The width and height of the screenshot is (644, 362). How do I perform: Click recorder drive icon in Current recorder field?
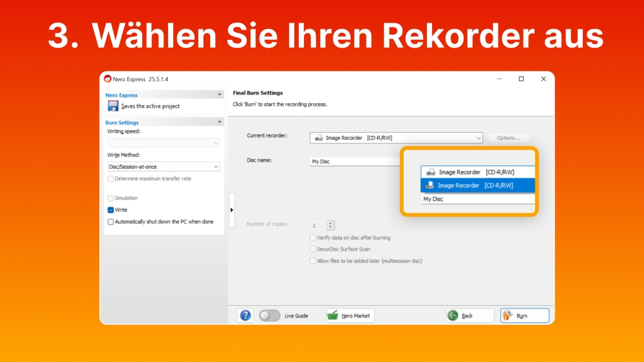tap(318, 138)
